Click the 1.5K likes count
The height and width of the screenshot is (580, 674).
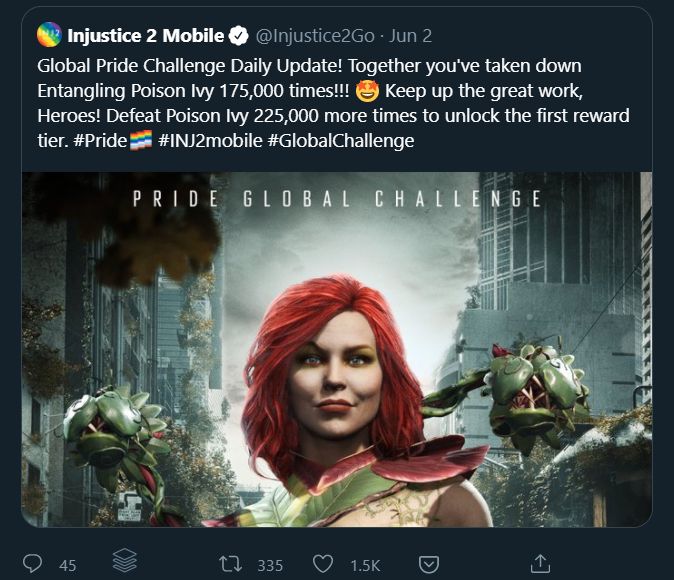tap(366, 565)
